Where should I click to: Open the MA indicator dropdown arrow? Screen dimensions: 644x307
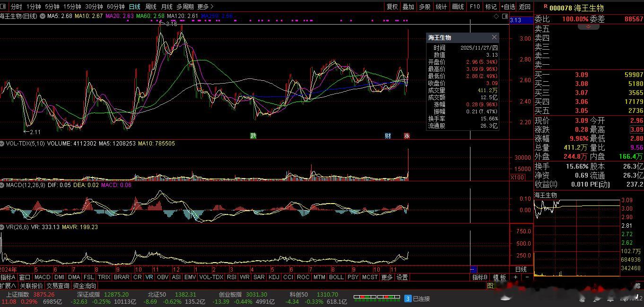click(x=43, y=16)
